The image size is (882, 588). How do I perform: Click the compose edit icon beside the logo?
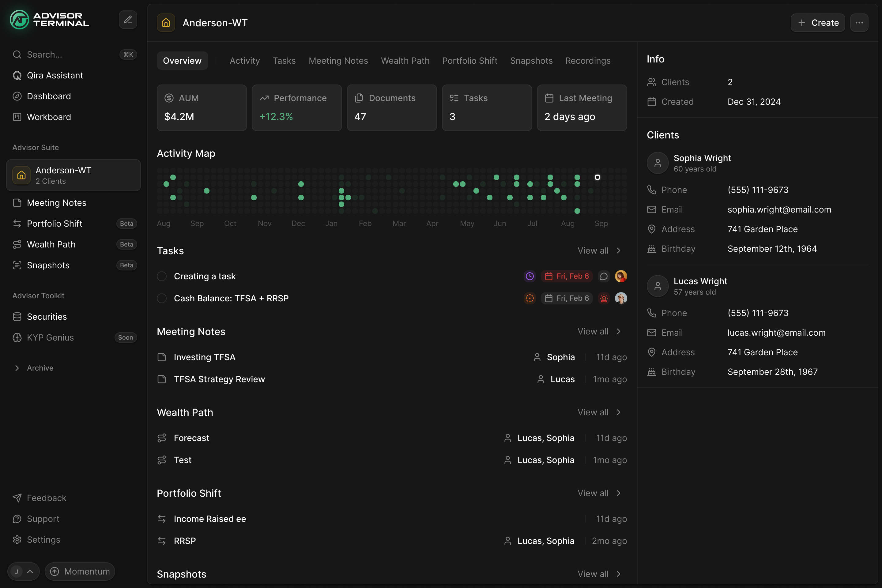(128, 20)
